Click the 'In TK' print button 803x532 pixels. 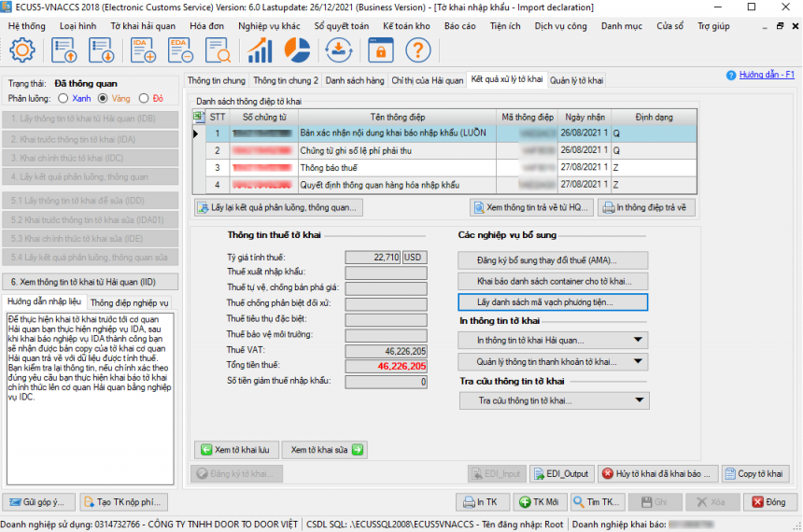[x=483, y=502]
